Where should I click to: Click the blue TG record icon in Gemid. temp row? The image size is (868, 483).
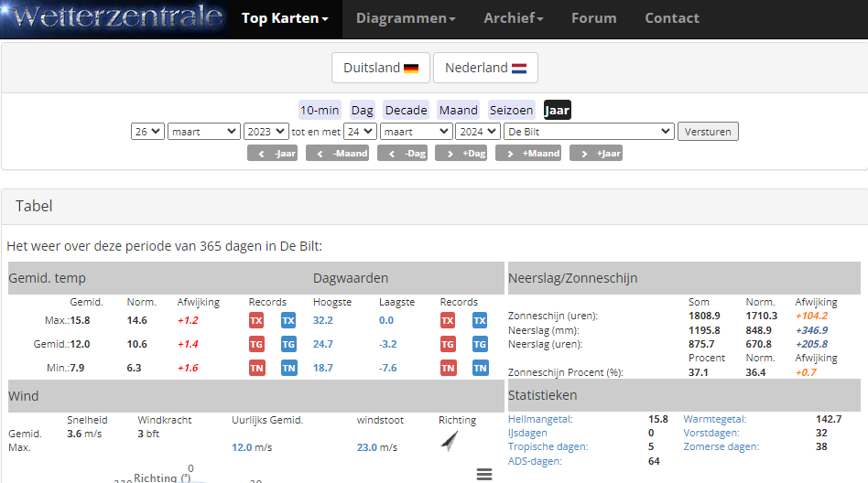[288, 344]
